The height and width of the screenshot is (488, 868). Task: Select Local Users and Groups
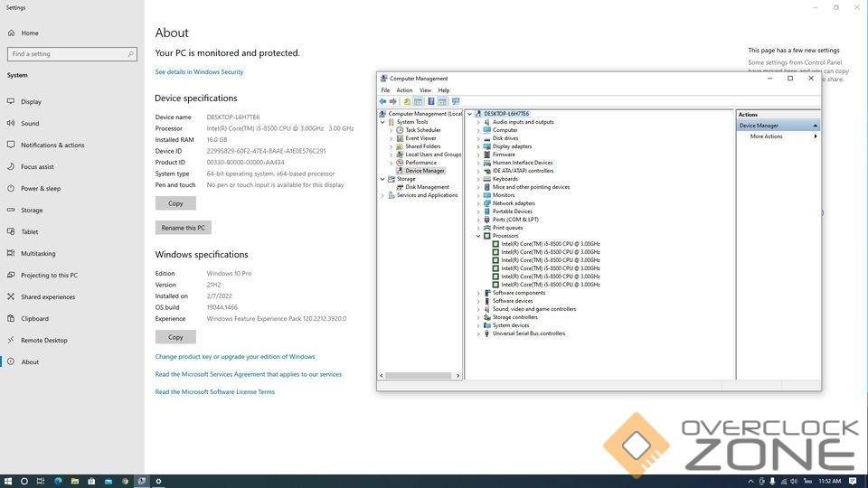(433, 155)
